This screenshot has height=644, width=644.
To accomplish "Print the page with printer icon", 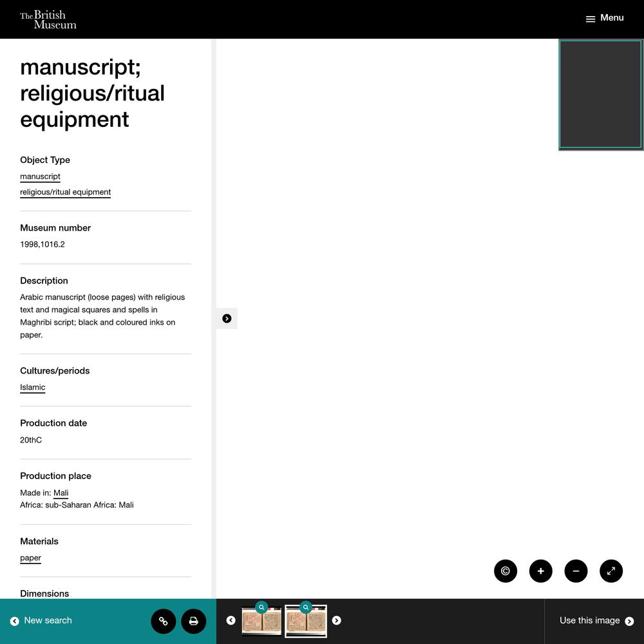I will pyautogui.click(x=193, y=621).
